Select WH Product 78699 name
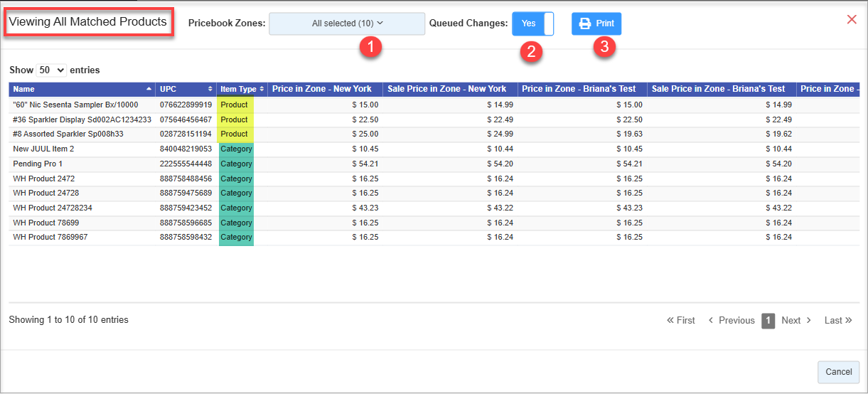This screenshot has width=868, height=394. (45, 223)
